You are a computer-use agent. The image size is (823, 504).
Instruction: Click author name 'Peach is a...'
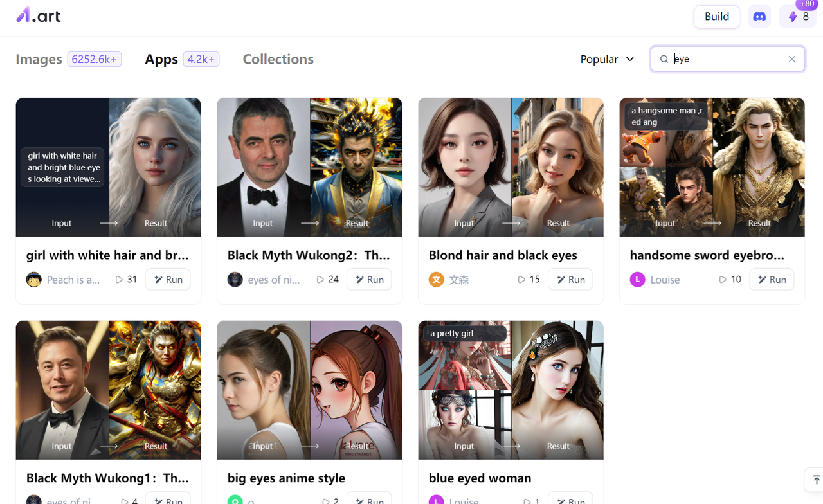point(73,280)
